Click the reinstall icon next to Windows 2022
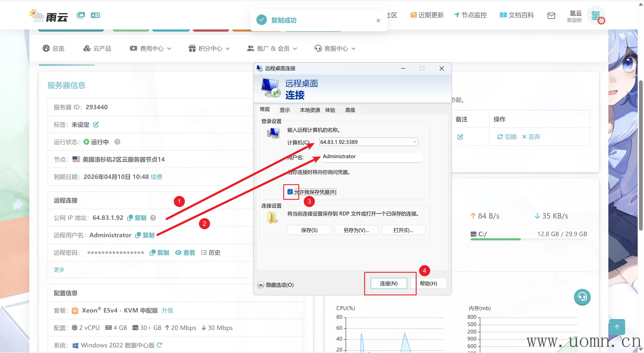This screenshot has height=353, width=644. [159, 345]
